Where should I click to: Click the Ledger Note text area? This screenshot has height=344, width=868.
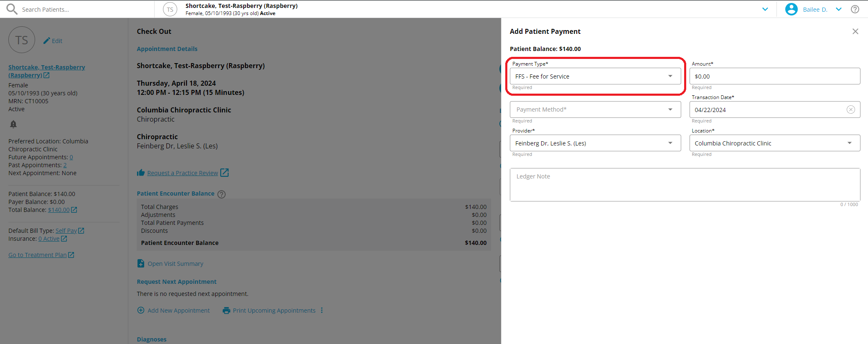[685, 185]
